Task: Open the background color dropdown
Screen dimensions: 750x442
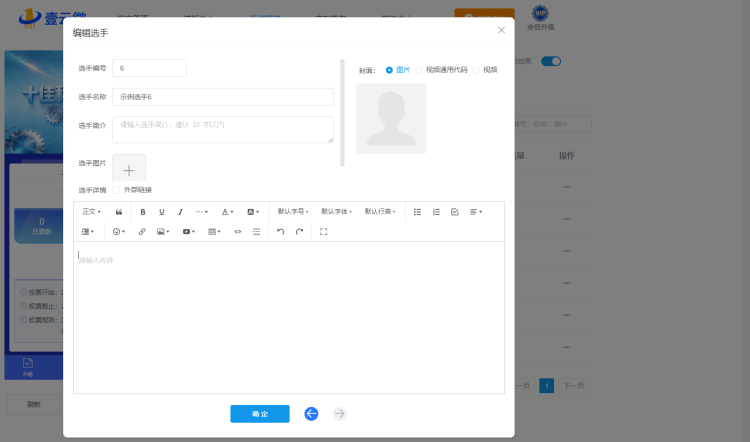Action: pos(253,212)
